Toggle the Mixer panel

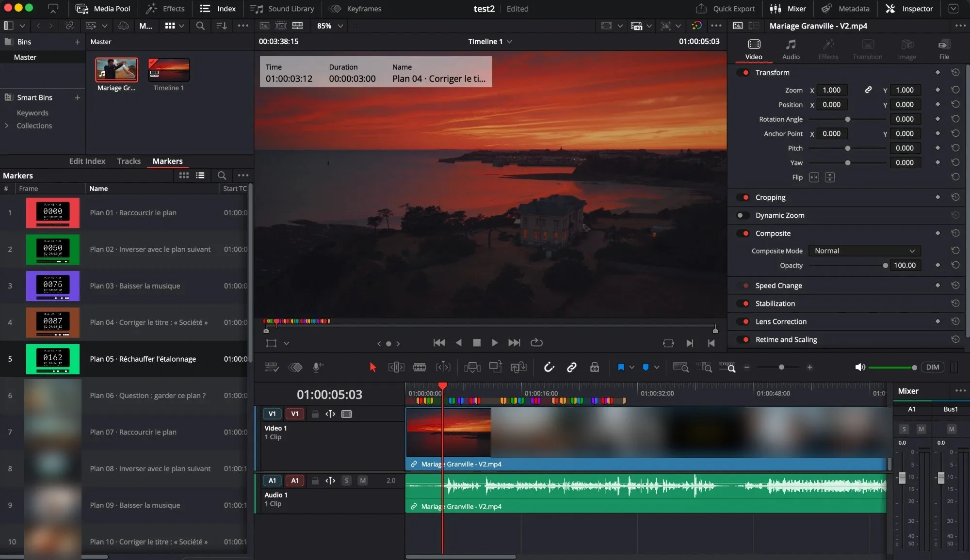point(788,9)
